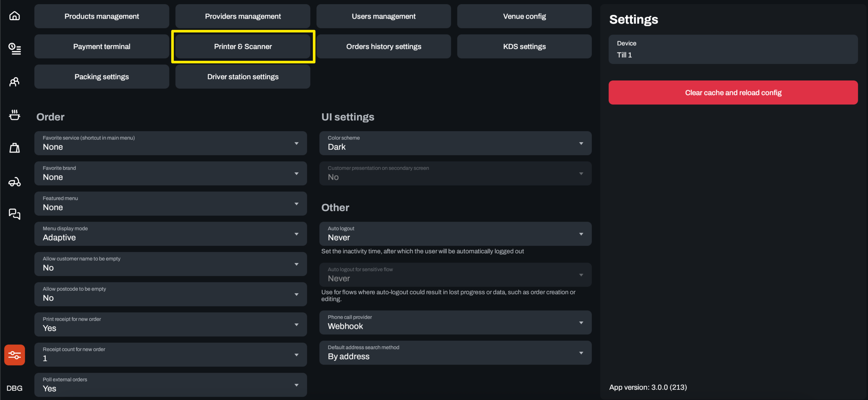Switch to KDS settings tab

tap(524, 46)
